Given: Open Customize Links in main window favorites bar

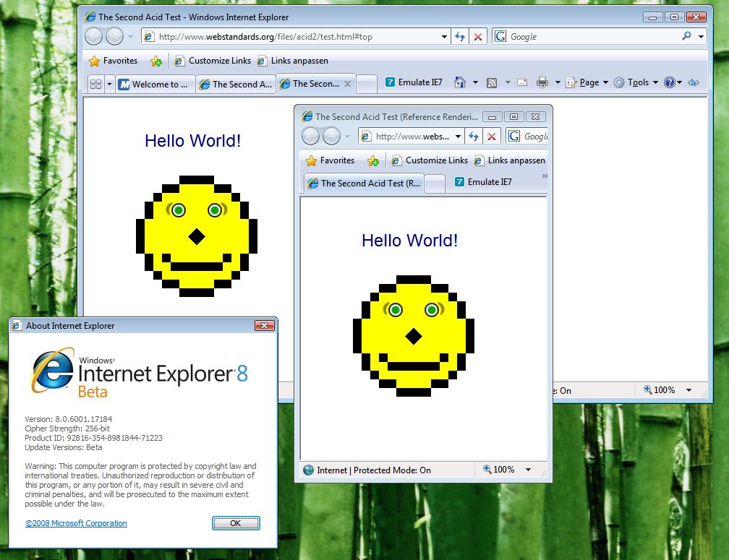Looking at the screenshot, I should click(x=213, y=61).
